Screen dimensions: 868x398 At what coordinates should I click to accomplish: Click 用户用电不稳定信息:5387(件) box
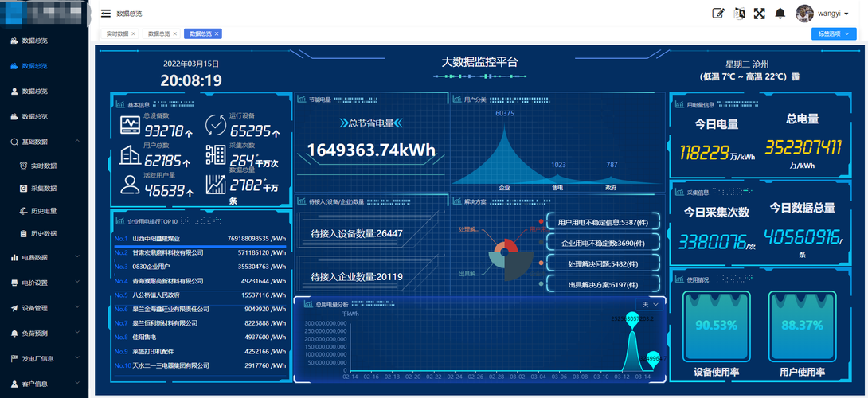point(604,222)
